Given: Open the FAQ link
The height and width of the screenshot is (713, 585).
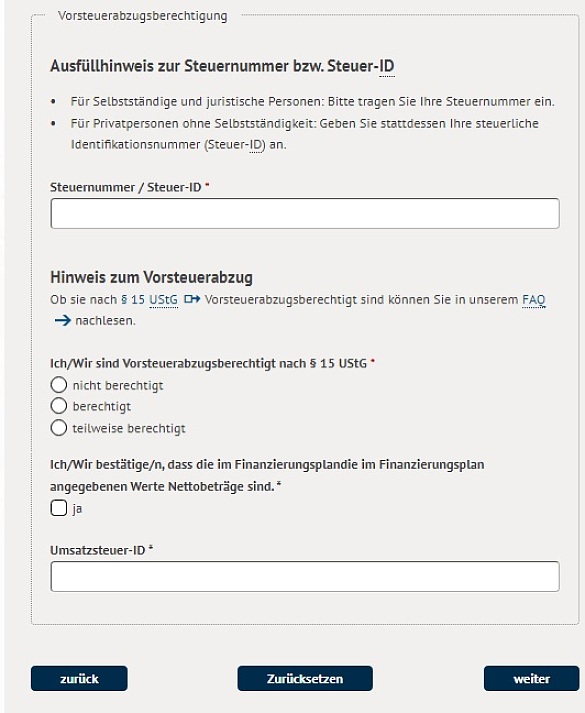Looking at the screenshot, I should point(534,300).
